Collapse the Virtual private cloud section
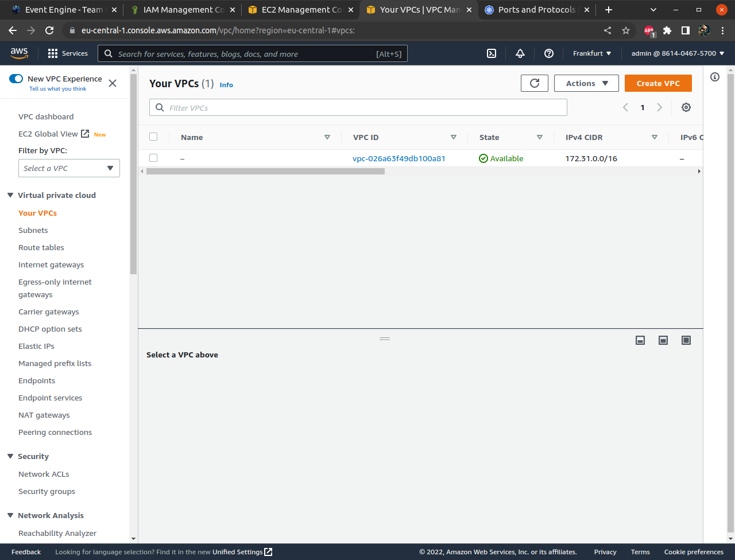 point(10,195)
